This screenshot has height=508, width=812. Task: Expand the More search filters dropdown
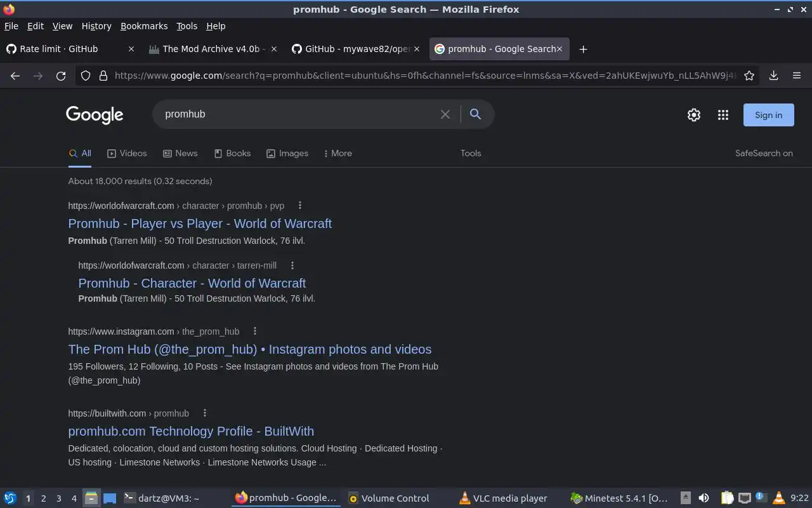click(x=337, y=154)
